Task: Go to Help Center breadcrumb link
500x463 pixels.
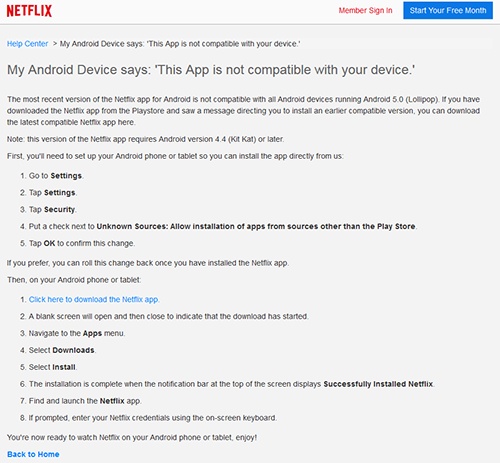Action: [x=28, y=44]
